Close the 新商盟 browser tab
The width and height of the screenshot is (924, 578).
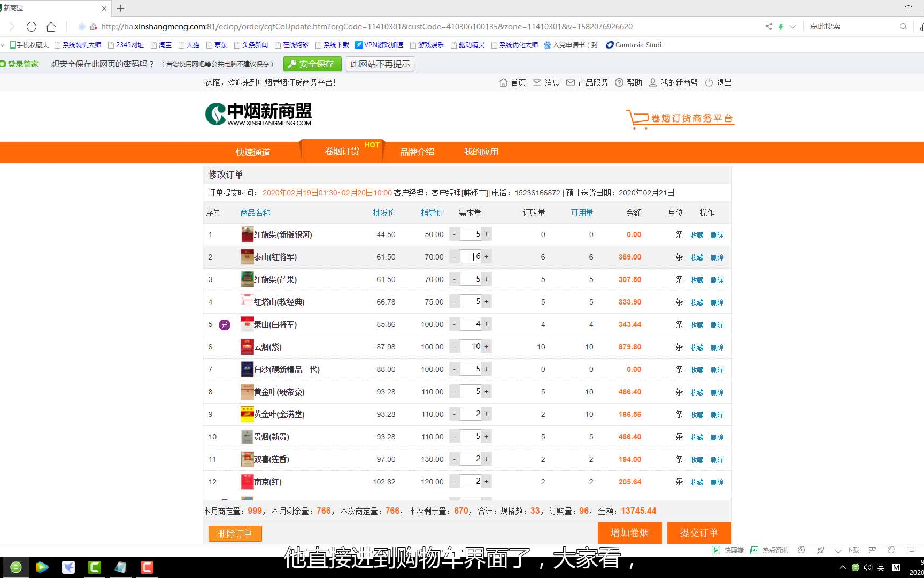click(x=104, y=8)
